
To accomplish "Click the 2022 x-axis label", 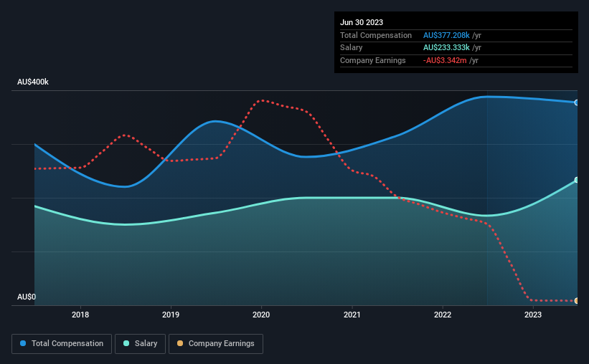I will coord(443,315).
